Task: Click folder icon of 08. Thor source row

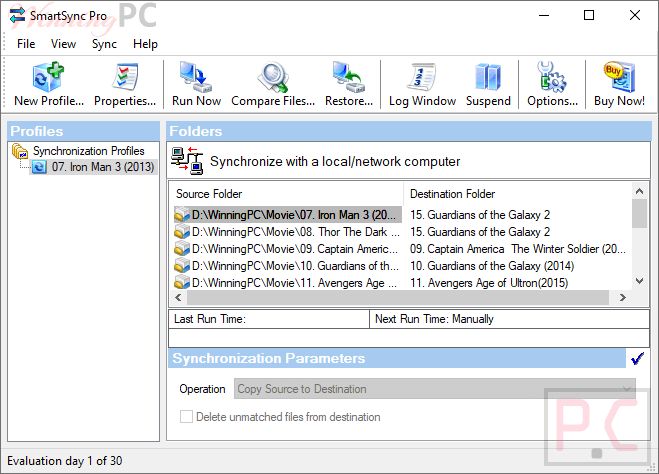Action: 182,232
